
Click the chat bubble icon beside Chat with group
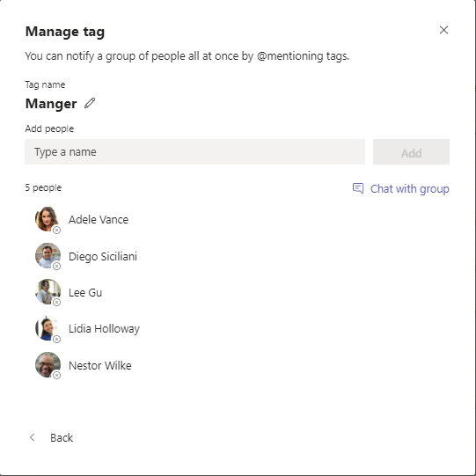pyautogui.click(x=358, y=188)
